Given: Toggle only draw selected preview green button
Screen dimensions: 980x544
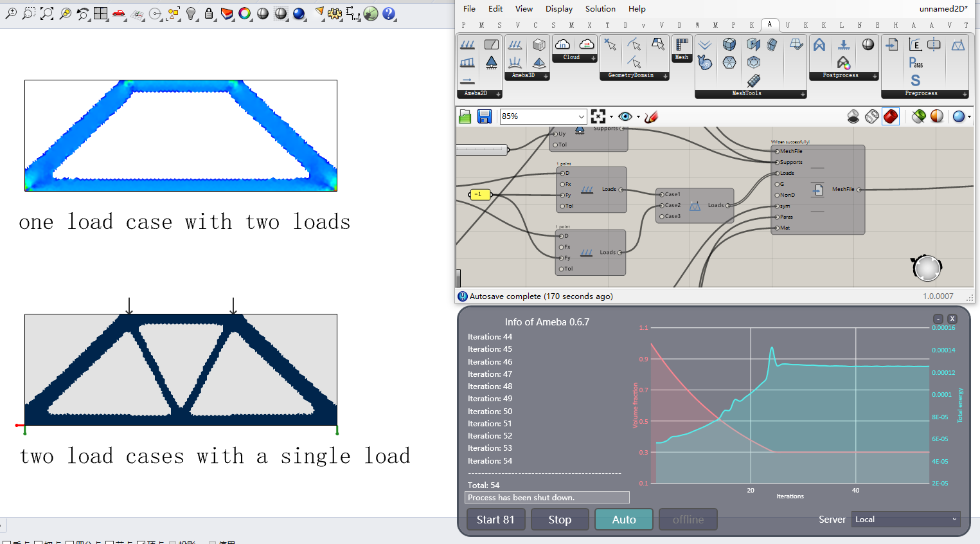Looking at the screenshot, I should (x=919, y=116).
